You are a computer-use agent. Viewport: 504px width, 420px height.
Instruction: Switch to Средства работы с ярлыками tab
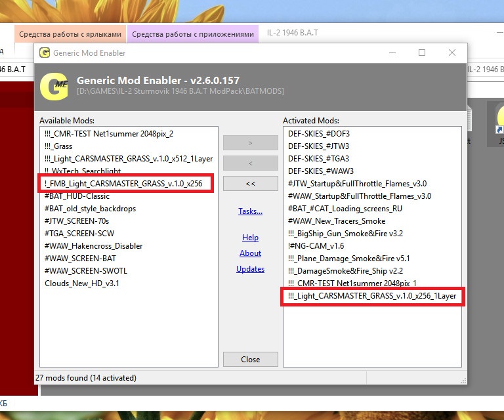[x=70, y=34]
